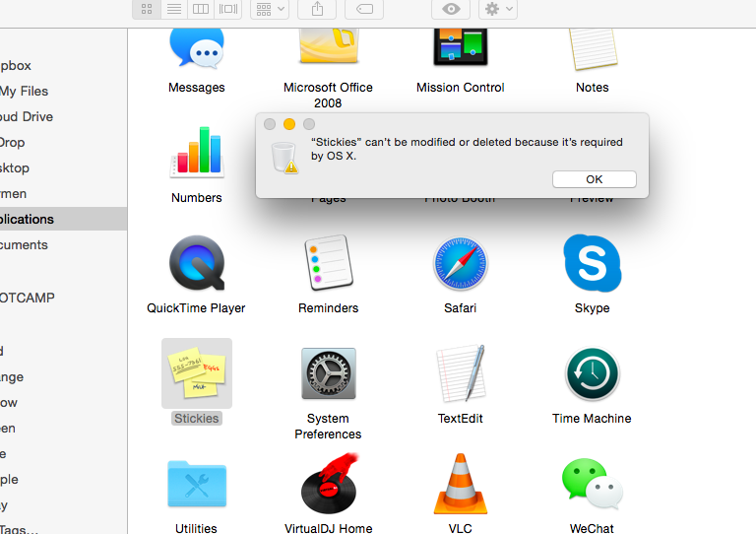Select the WeChat app icon
The width and height of the screenshot is (756, 534).
(x=593, y=484)
